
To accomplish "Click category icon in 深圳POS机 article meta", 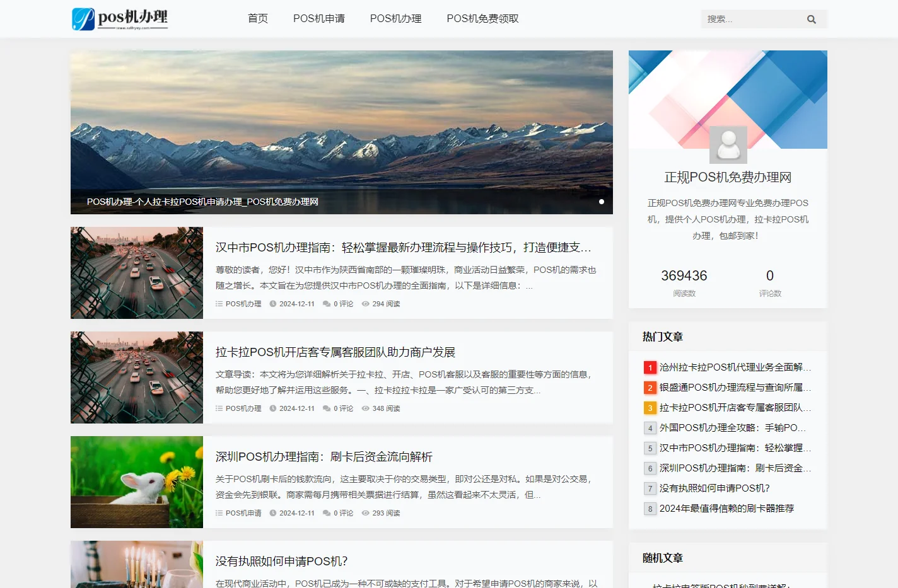I will 219,513.
